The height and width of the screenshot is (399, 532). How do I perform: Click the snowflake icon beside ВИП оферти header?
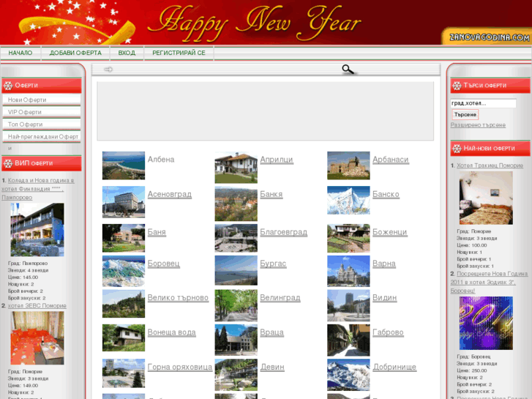(x=8, y=164)
